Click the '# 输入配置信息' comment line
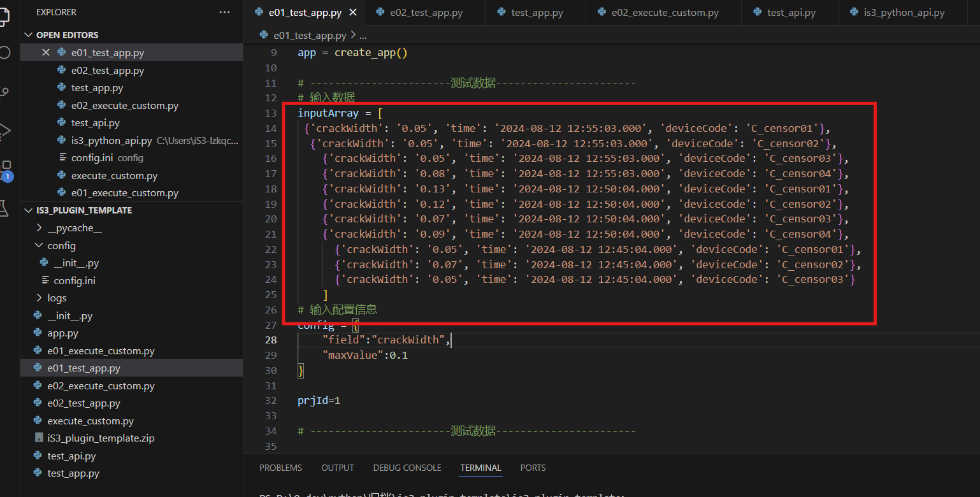980x497 pixels. point(338,310)
